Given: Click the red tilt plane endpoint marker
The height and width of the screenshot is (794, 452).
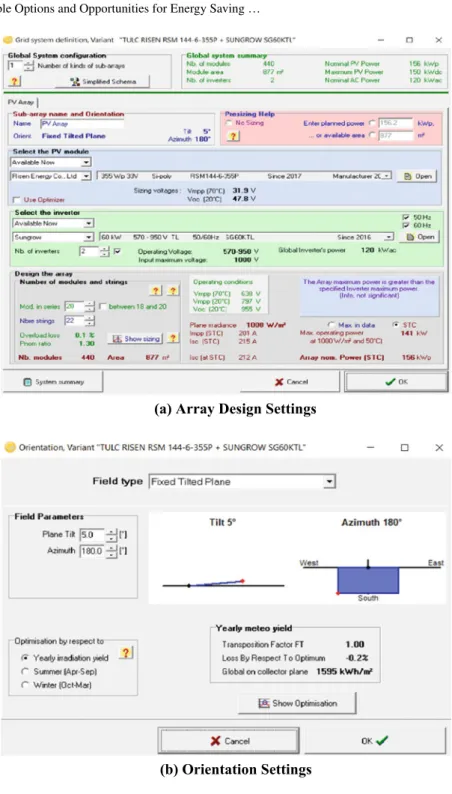Looking at the screenshot, I should tap(242, 581).
